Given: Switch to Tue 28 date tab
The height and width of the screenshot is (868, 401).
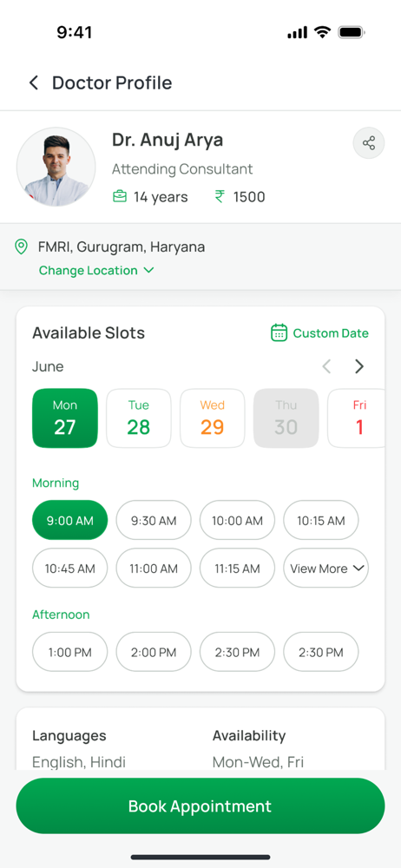Looking at the screenshot, I should click(x=139, y=418).
